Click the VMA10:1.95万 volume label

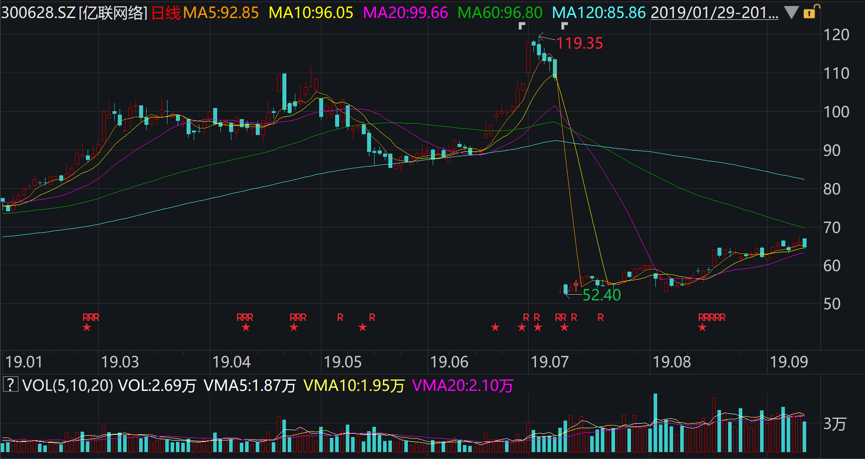(x=354, y=385)
